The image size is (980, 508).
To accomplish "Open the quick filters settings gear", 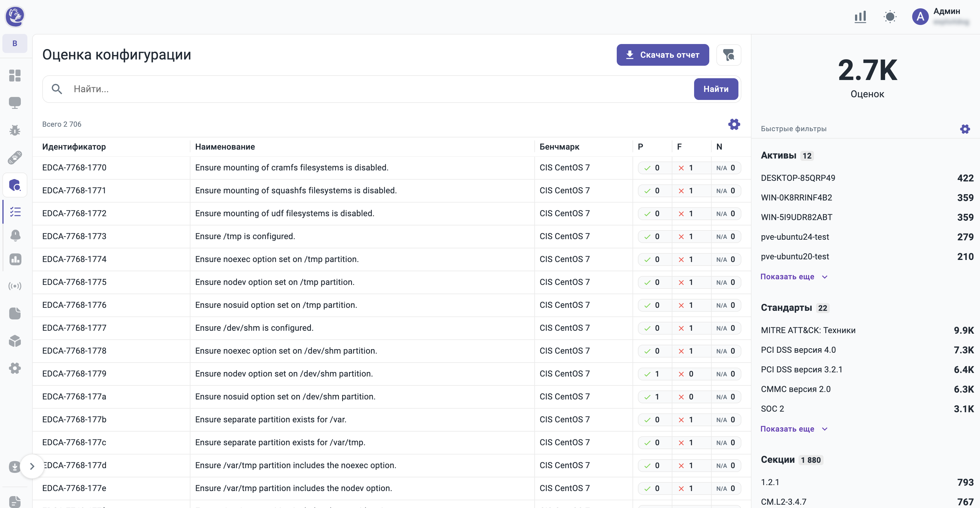I will coord(965,129).
